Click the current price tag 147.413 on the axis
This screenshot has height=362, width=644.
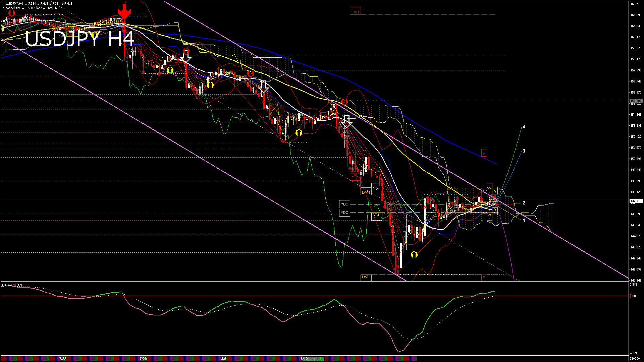tap(636, 201)
